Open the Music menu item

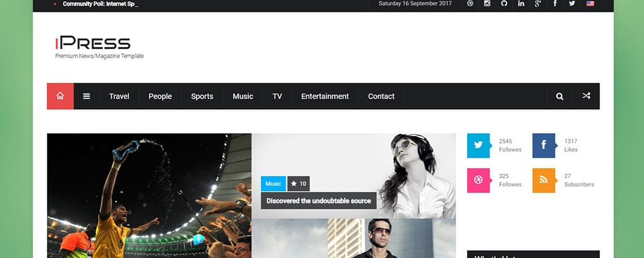point(243,96)
